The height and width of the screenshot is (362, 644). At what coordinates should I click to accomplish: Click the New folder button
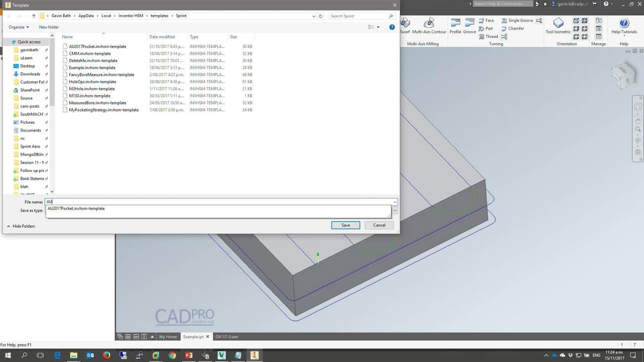(49, 27)
